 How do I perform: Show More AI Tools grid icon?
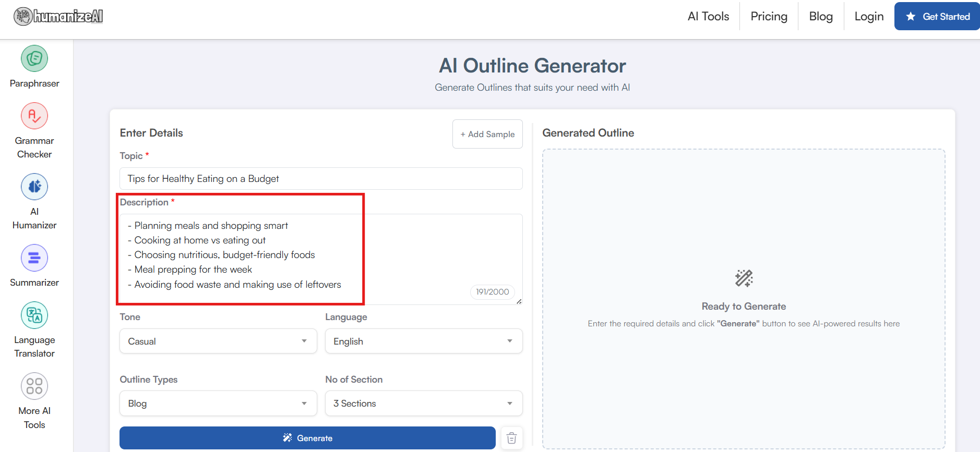coord(34,386)
